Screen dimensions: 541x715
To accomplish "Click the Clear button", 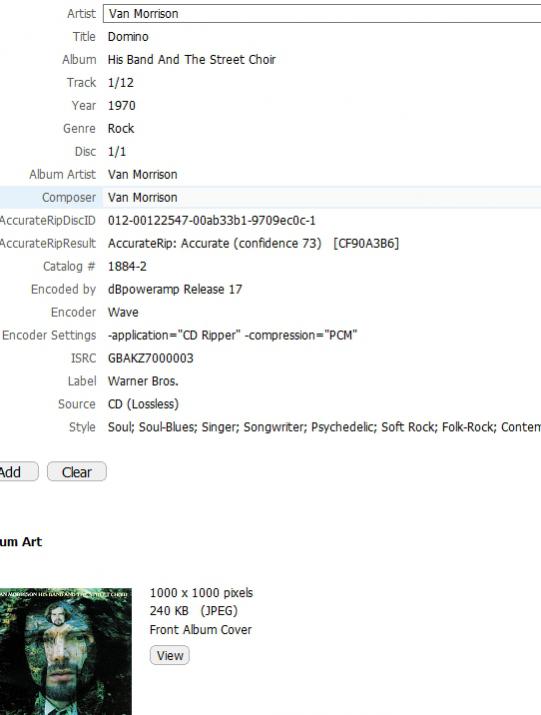I will click(x=77, y=472).
